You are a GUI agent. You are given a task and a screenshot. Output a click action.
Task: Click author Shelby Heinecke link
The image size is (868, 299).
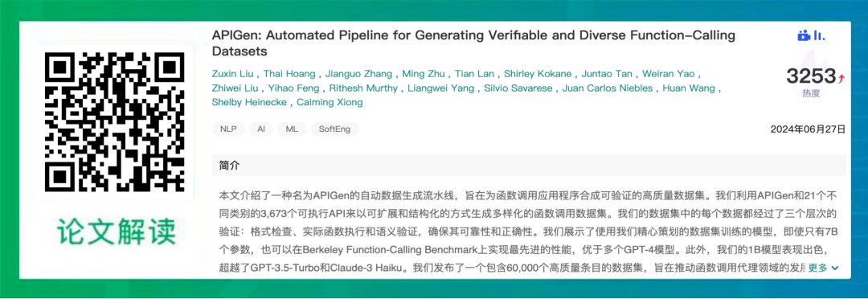pyautogui.click(x=251, y=102)
